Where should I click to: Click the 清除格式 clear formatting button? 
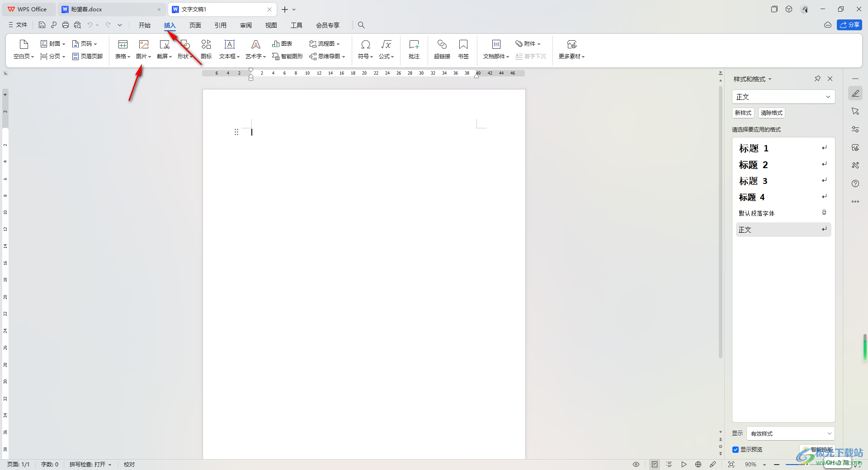(772, 113)
